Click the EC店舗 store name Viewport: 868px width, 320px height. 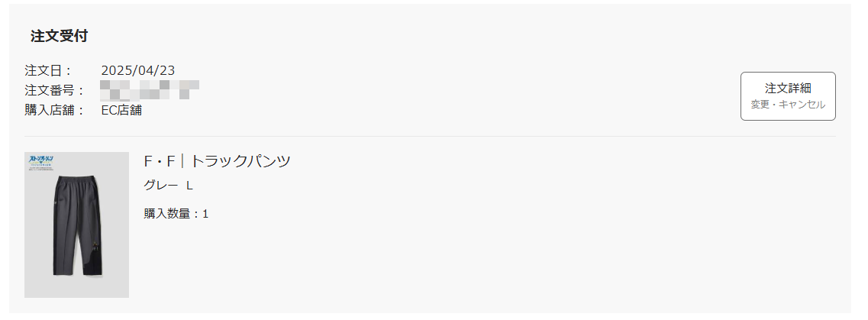coord(121,110)
